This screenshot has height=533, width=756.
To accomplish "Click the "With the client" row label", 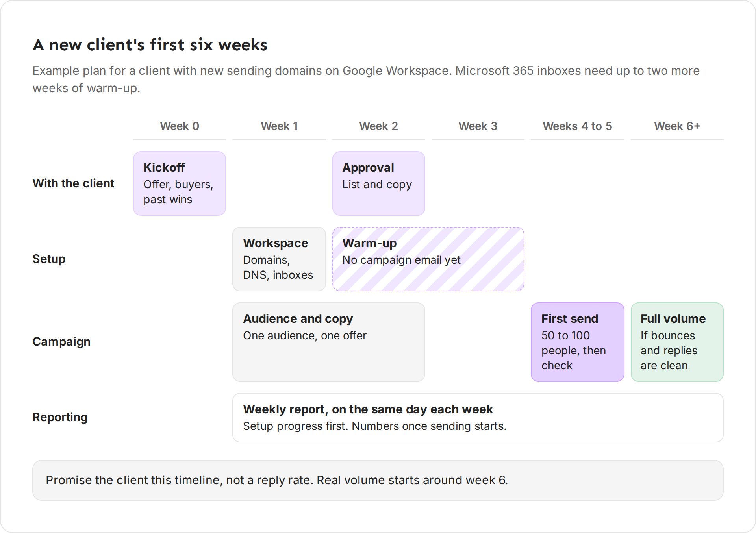I will (73, 183).
